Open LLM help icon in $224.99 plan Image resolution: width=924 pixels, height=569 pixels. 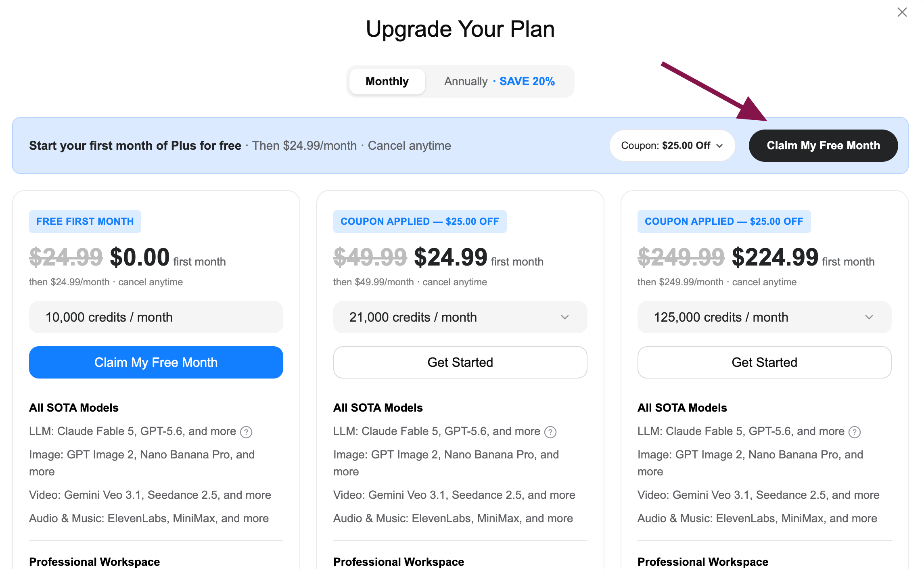coord(855,432)
